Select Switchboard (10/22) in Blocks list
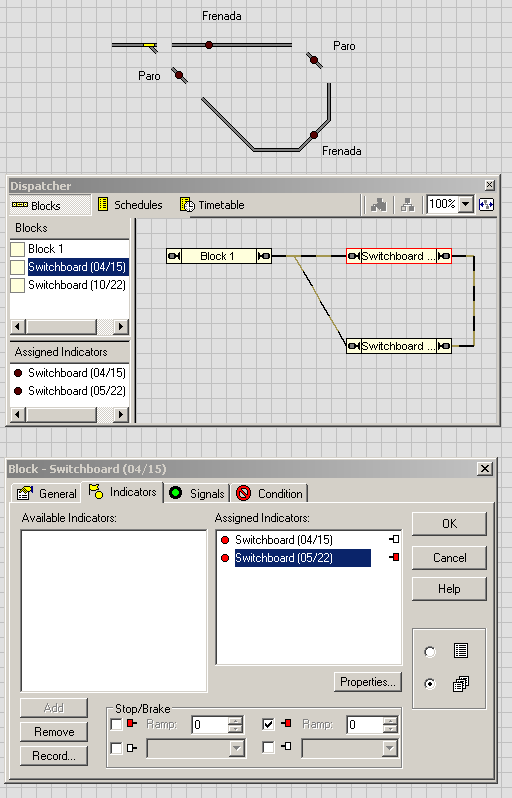The height and width of the screenshot is (798, 512). [76, 285]
